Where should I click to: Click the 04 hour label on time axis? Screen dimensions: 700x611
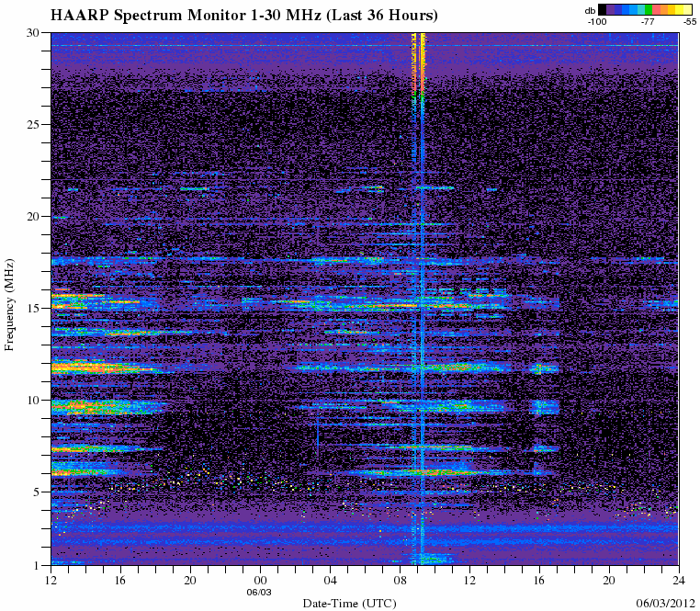pyautogui.click(x=330, y=581)
